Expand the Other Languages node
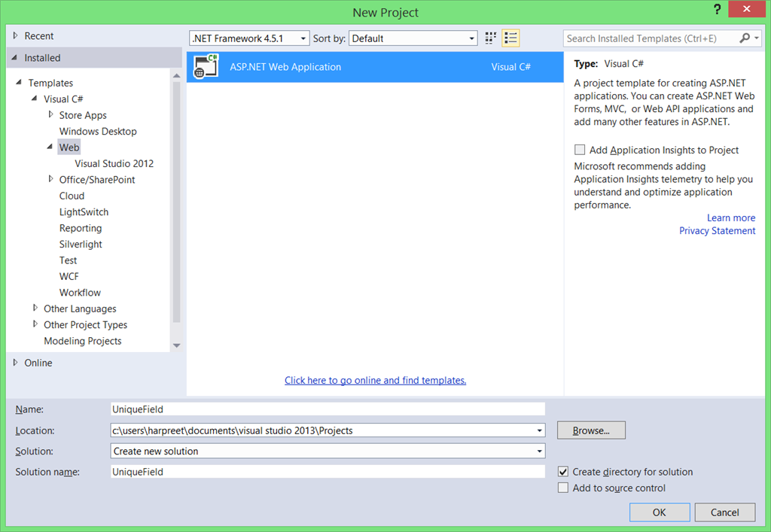 click(x=35, y=308)
